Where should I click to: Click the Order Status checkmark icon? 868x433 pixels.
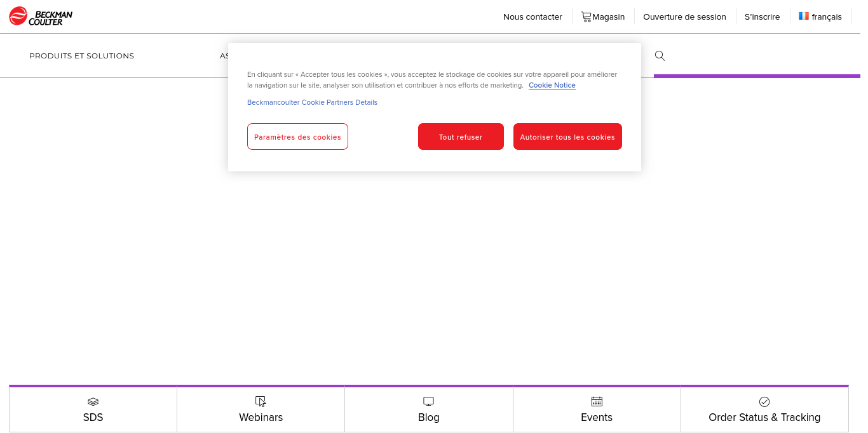tap(764, 401)
